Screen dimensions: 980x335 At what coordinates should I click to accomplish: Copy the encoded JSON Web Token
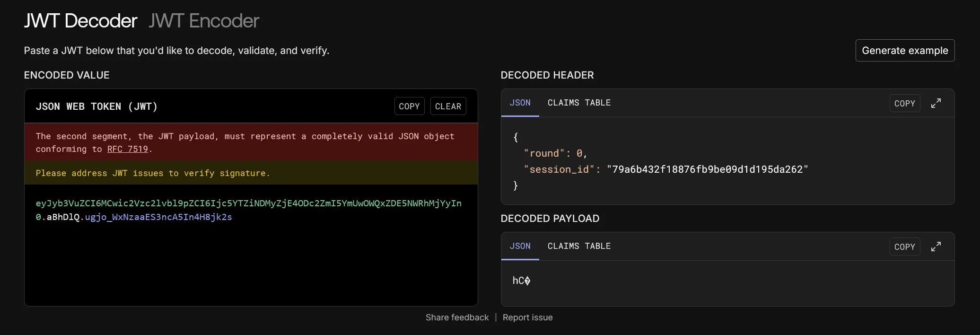coord(409,106)
